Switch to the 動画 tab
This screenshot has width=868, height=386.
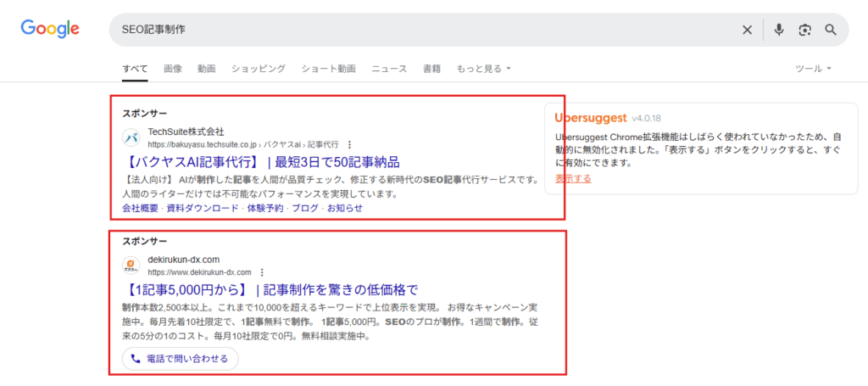(x=207, y=70)
